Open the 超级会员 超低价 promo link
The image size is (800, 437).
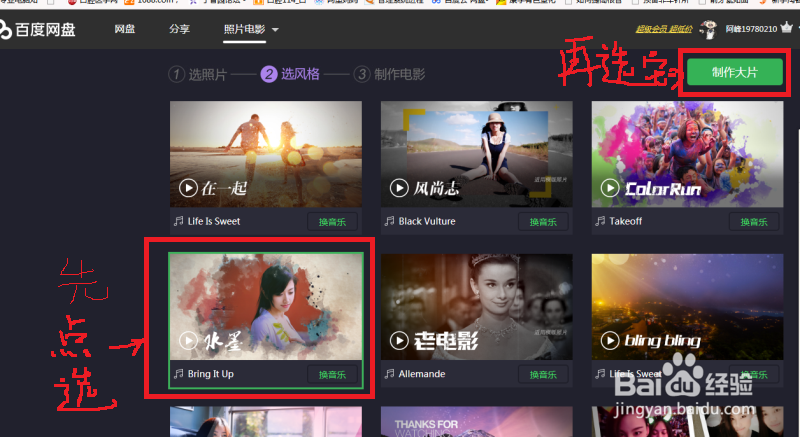(663, 29)
